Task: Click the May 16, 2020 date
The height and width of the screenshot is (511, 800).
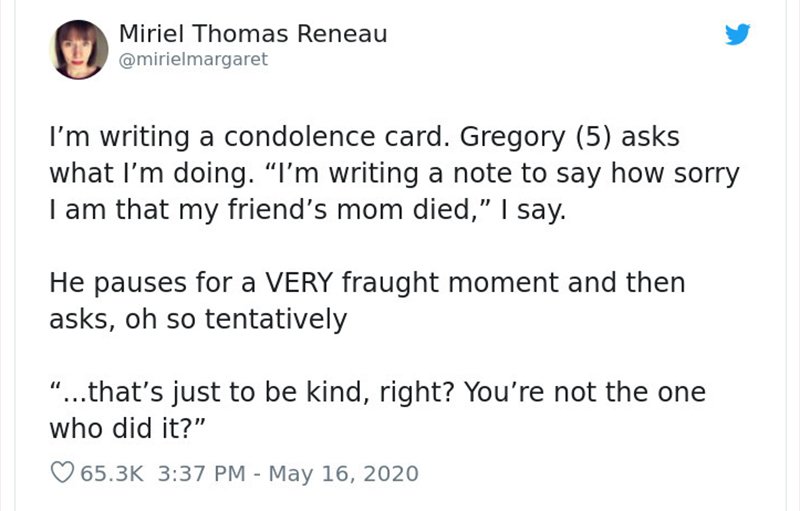Action: [343, 473]
